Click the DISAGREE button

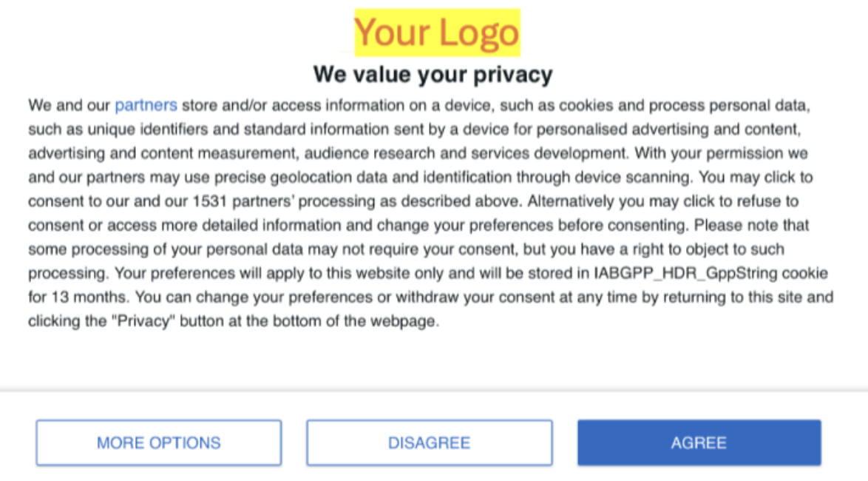click(x=429, y=443)
